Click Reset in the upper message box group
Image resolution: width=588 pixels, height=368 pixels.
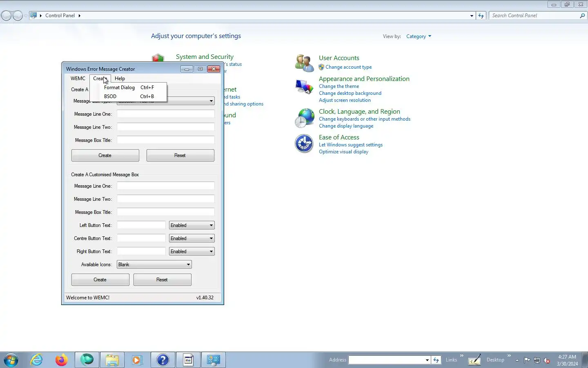(180, 155)
